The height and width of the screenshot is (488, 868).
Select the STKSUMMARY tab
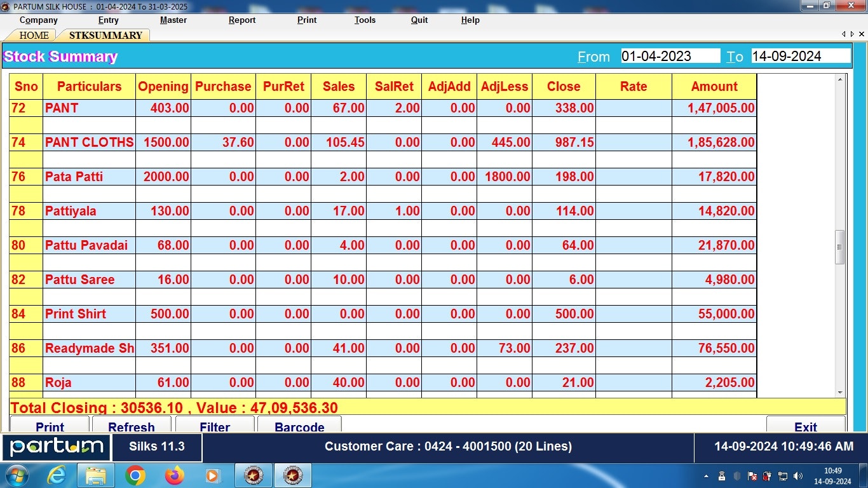coord(105,35)
